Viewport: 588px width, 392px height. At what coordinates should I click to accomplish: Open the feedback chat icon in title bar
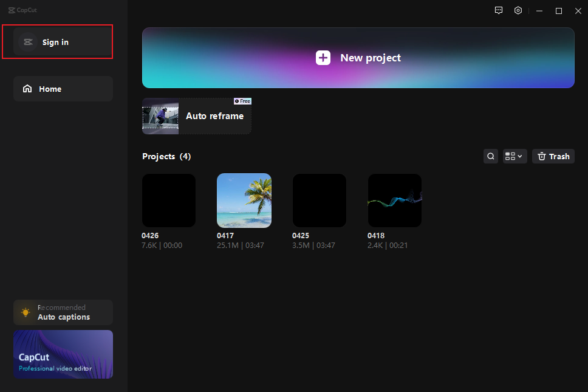click(x=498, y=10)
